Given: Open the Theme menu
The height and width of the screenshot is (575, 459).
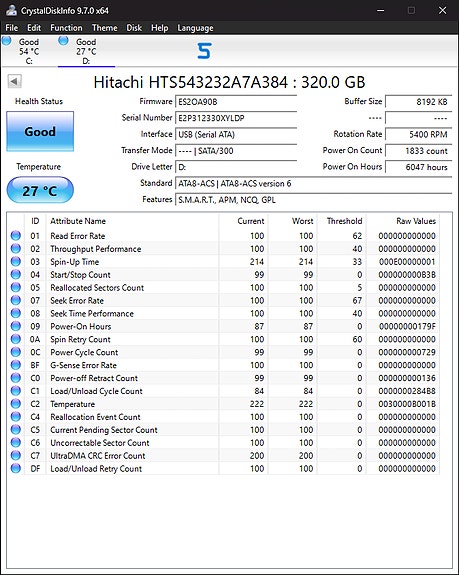Looking at the screenshot, I should point(104,28).
